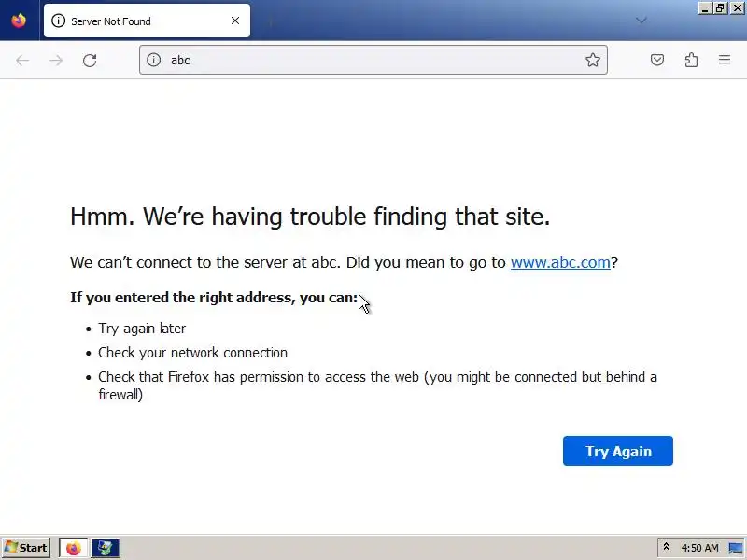The width and height of the screenshot is (747, 560).
Task: Close the Server Not Found tab
Action: (235, 21)
